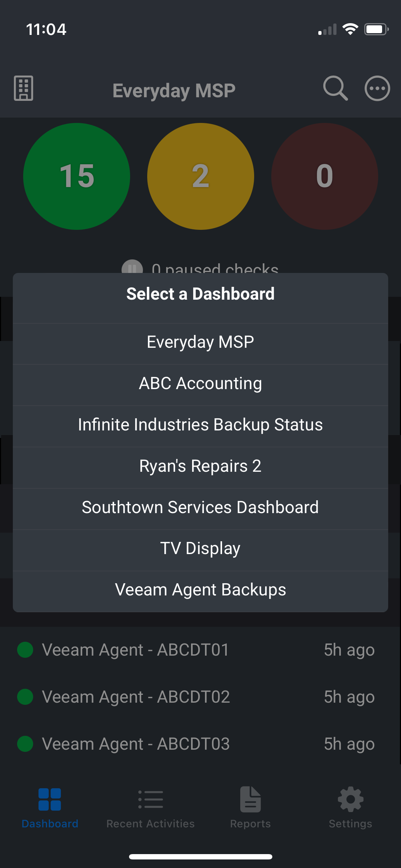401x868 pixels.
Task: Open search with the magnifier icon
Action: pyautogui.click(x=335, y=88)
